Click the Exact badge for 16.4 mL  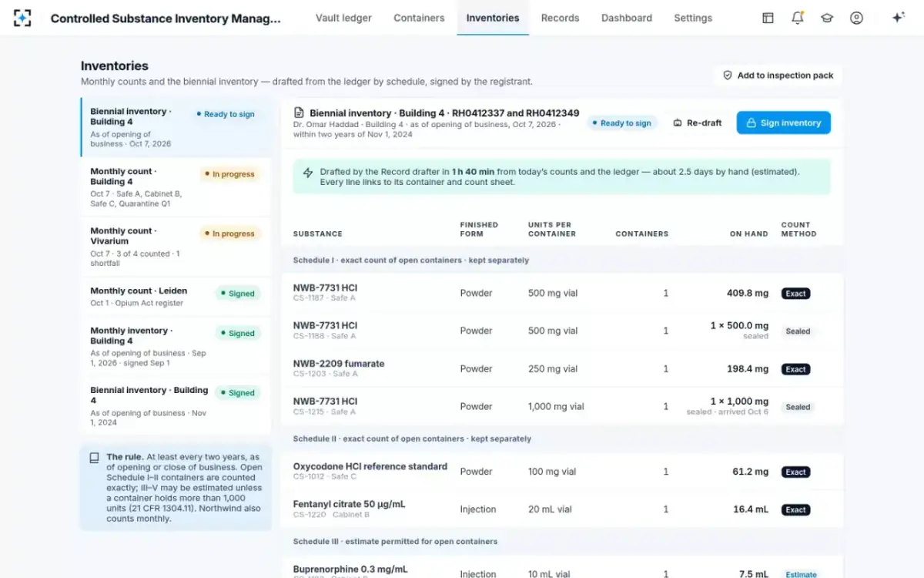(795, 509)
